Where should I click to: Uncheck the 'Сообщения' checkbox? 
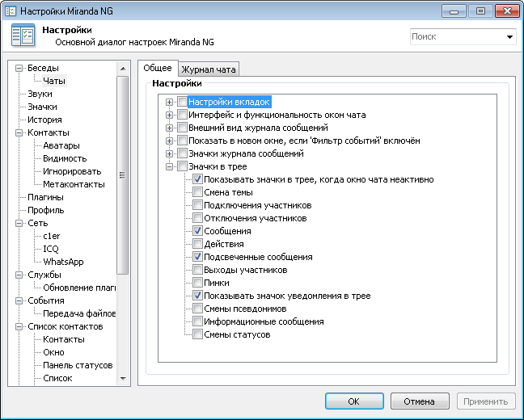[197, 231]
